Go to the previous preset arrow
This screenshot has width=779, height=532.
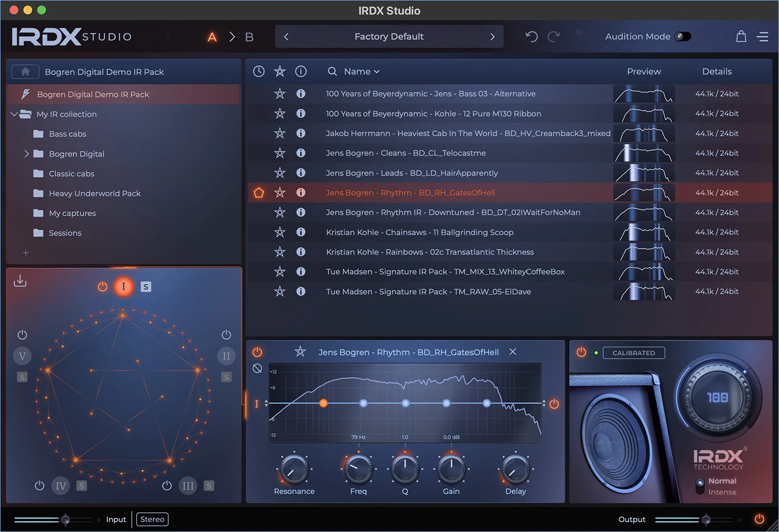tap(286, 36)
